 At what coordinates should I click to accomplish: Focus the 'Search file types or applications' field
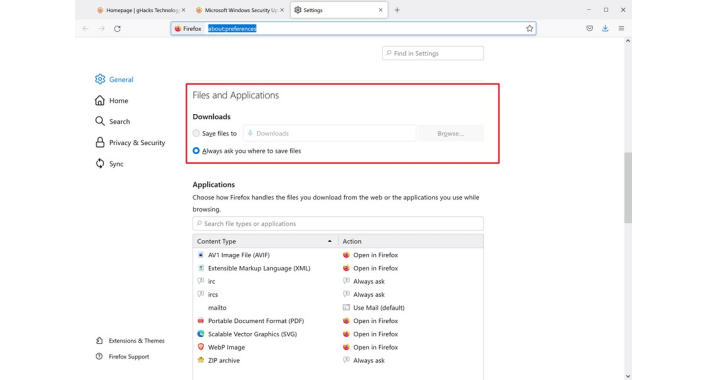pos(338,224)
